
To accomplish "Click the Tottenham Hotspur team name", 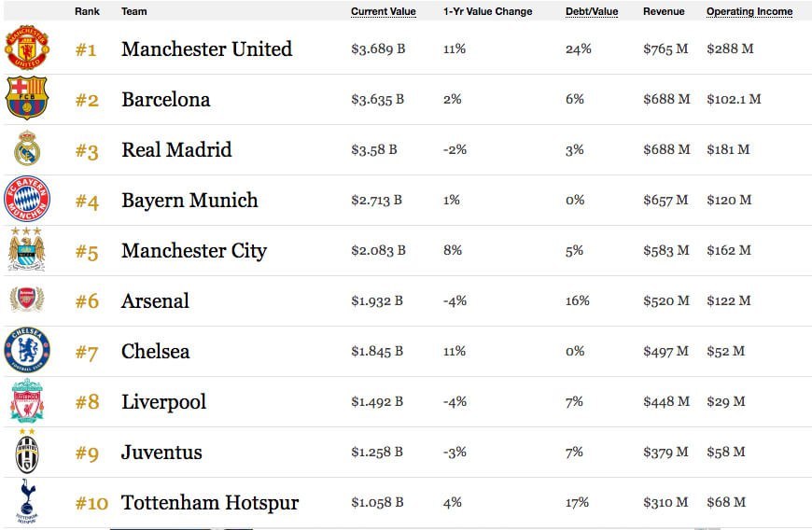I will pos(210,503).
